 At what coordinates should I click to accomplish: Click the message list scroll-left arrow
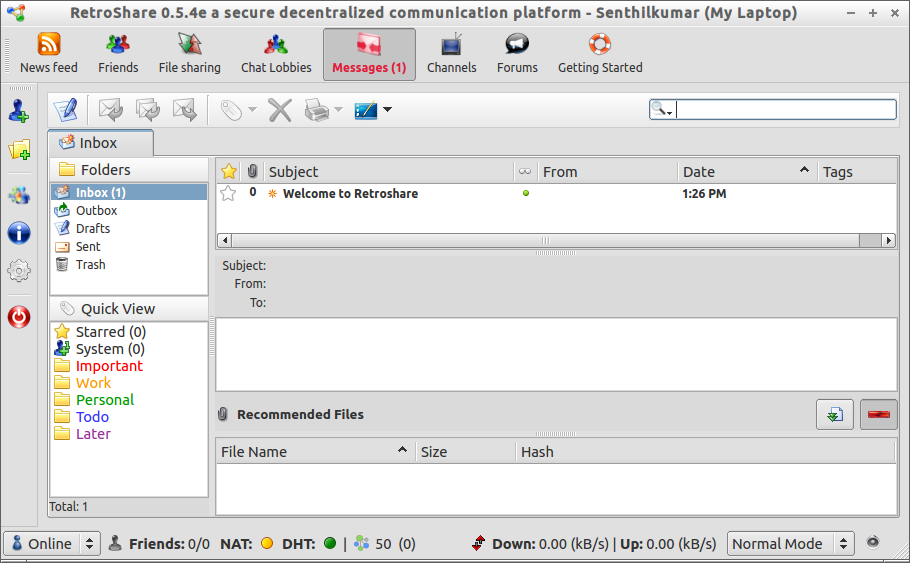tap(225, 240)
